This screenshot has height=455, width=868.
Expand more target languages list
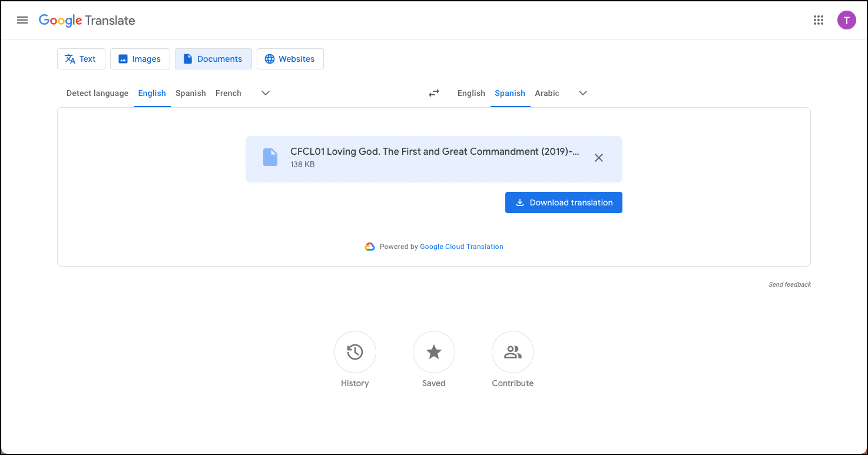click(x=583, y=93)
